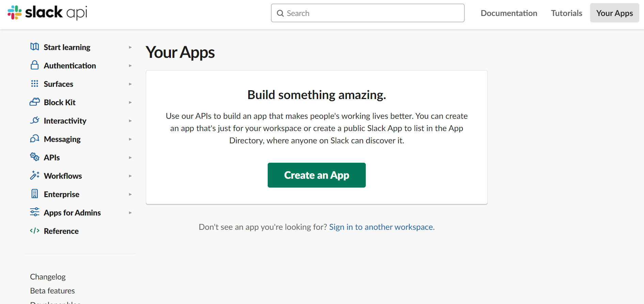Click the Start learning book icon
The height and width of the screenshot is (304, 644).
pos(35,47)
